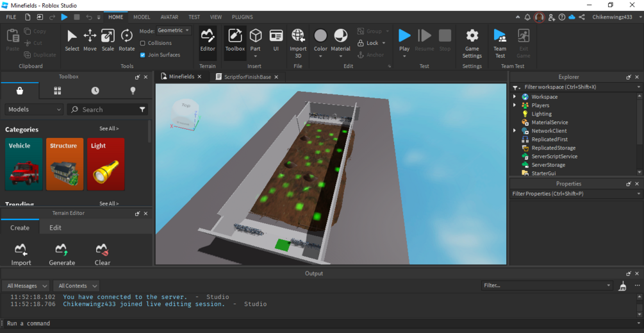Open the Play button dropdown arrow
Screen dimensions: 644x333
(404, 56)
